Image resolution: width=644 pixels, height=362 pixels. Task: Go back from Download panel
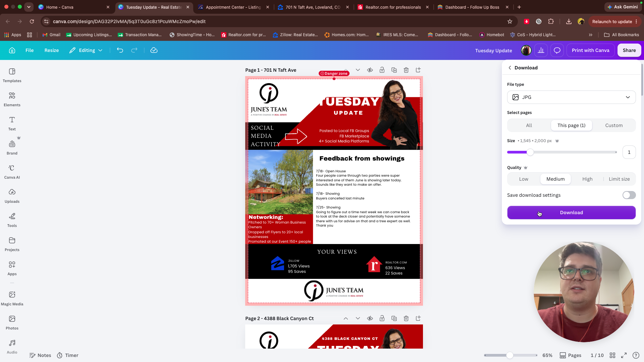[x=510, y=68]
